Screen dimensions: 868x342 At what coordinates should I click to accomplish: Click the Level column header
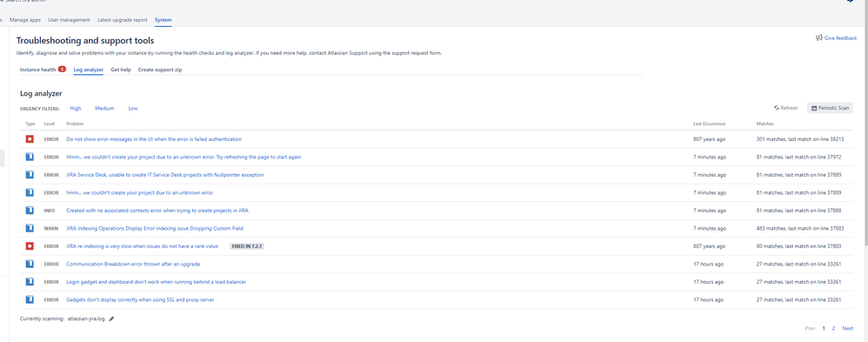click(50, 124)
